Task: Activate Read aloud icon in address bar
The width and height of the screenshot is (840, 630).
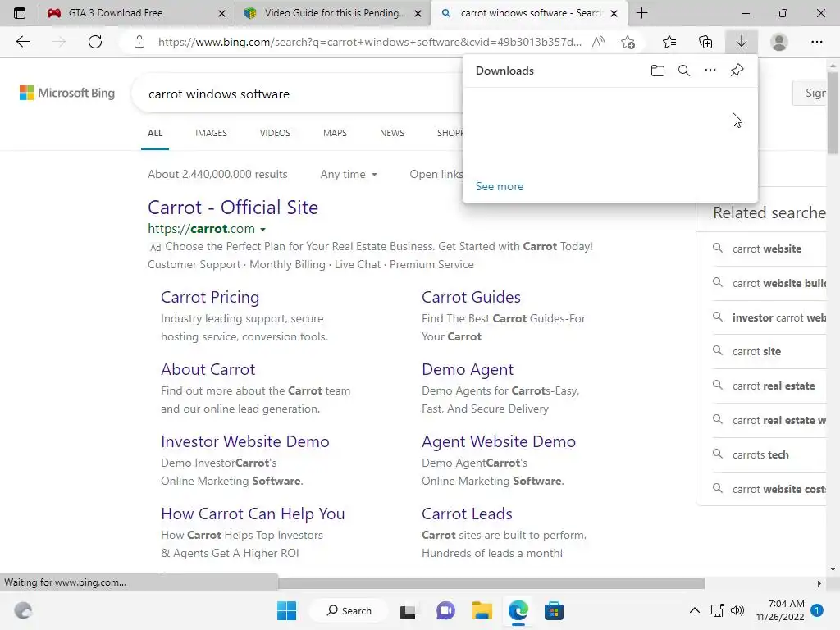Action: 598,42
